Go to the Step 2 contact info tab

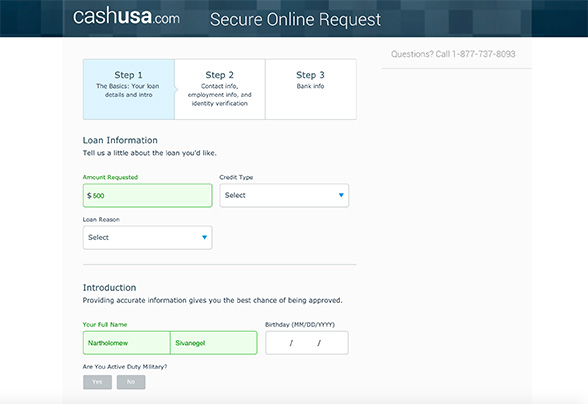220,89
